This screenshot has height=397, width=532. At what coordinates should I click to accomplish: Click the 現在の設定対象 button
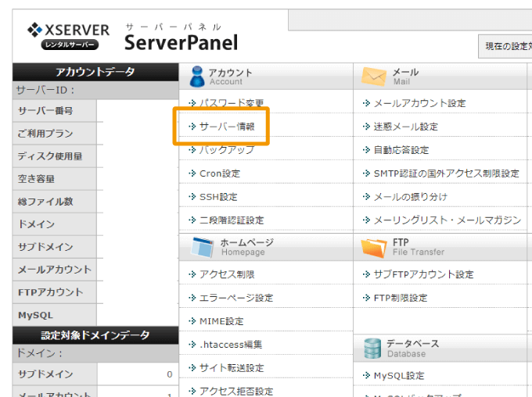(x=505, y=46)
